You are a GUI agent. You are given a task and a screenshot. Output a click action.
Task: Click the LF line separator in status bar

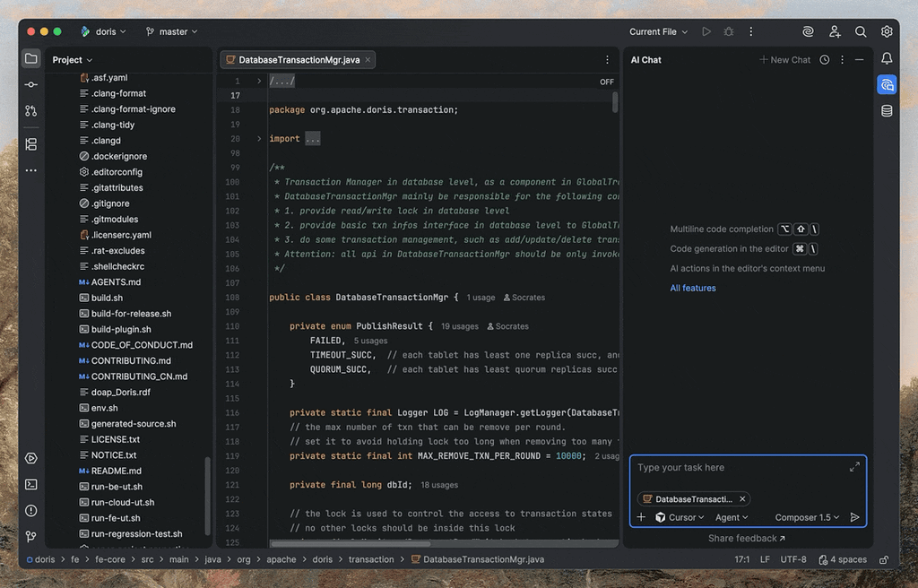(x=765, y=560)
